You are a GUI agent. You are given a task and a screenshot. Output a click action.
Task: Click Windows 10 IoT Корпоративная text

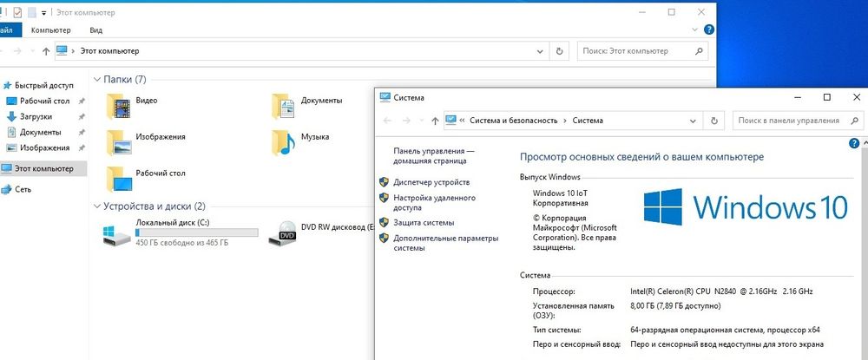(560, 198)
